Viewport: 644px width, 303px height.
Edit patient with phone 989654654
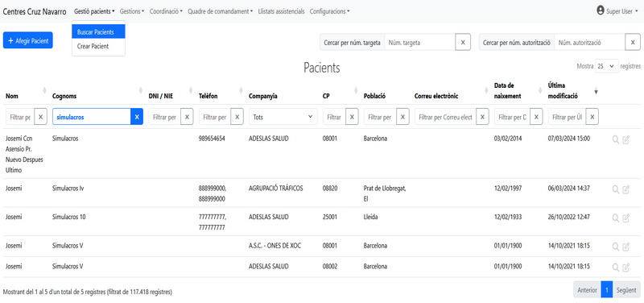[626, 139]
